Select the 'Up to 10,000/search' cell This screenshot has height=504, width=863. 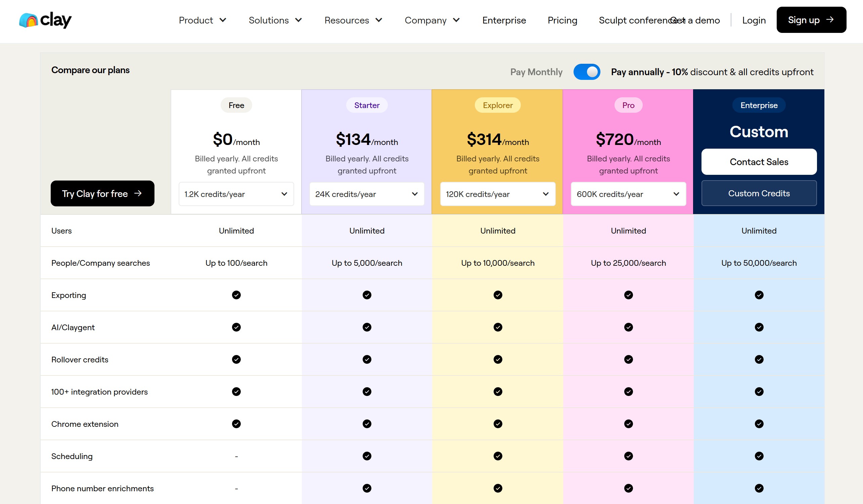(498, 263)
